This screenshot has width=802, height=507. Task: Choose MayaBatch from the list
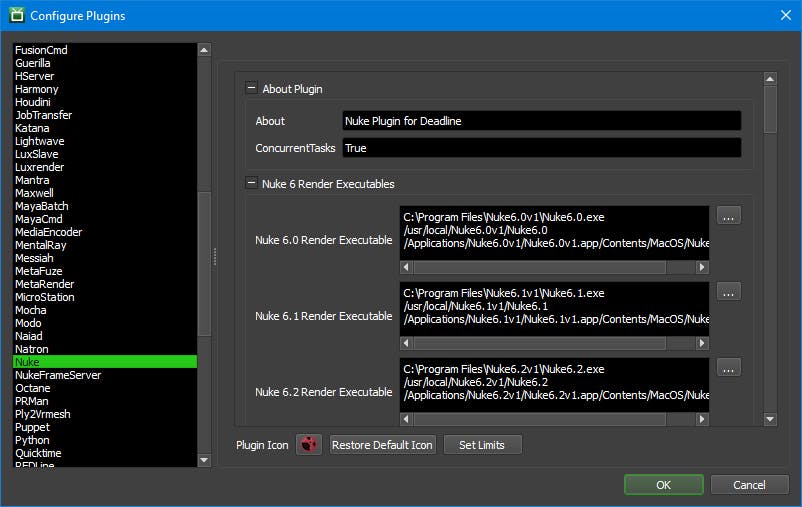(105, 206)
